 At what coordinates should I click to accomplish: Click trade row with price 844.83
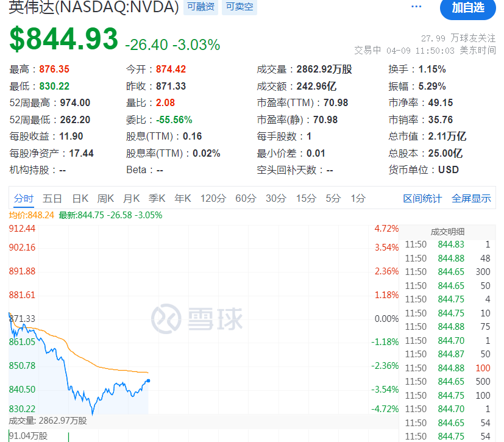[447, 244]
